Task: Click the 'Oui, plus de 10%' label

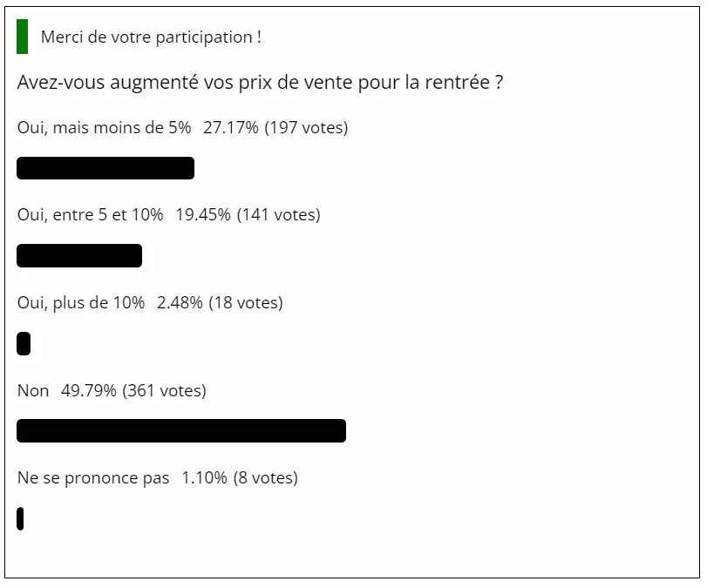Action: click(x=81, y=302)
